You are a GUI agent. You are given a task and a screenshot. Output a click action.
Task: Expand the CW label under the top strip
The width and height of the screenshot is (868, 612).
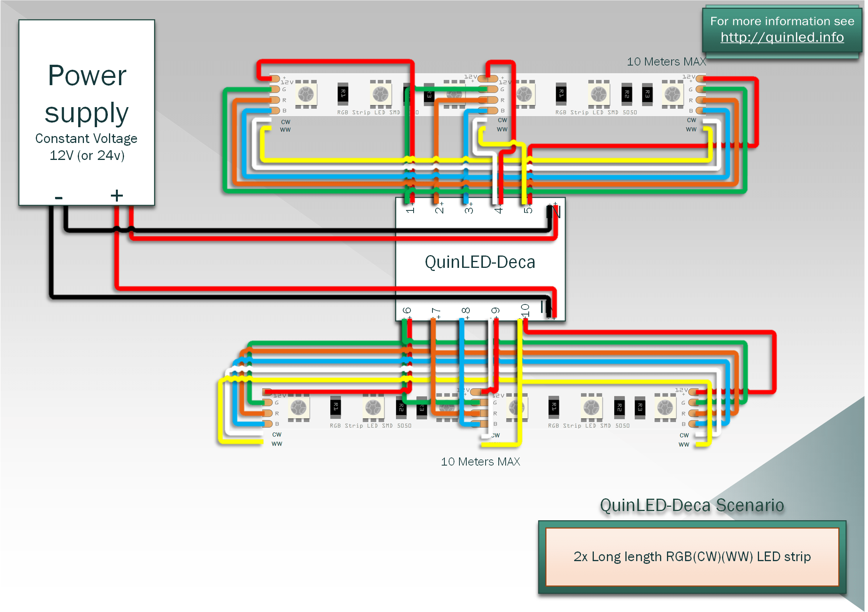click(x=286, y=121)
